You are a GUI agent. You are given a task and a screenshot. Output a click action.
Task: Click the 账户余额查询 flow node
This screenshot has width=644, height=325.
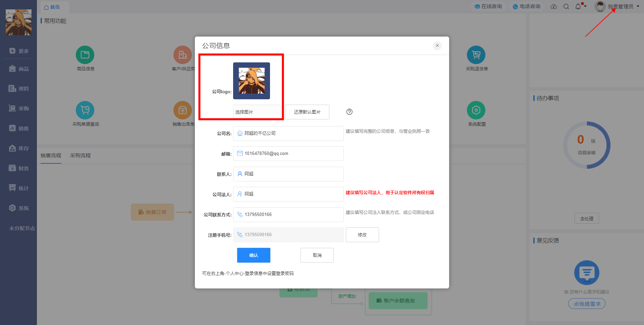[398, 301]
